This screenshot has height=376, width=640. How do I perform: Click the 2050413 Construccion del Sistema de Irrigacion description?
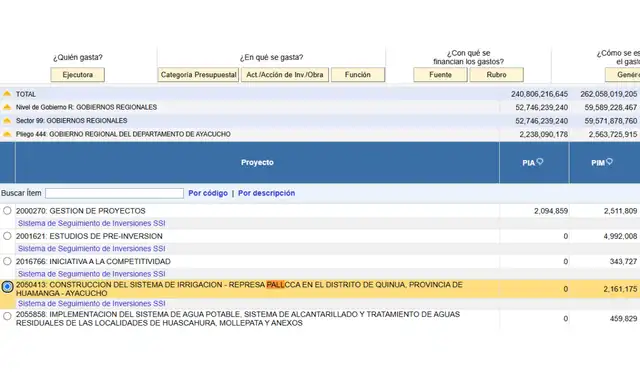click(239, 289)
